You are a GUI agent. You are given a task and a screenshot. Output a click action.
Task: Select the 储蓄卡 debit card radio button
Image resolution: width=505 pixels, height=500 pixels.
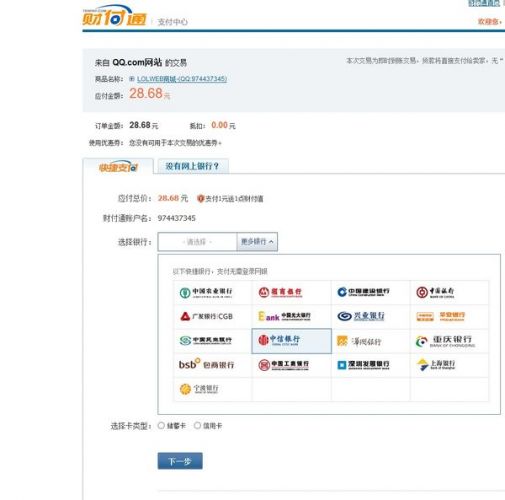(161, 426)
